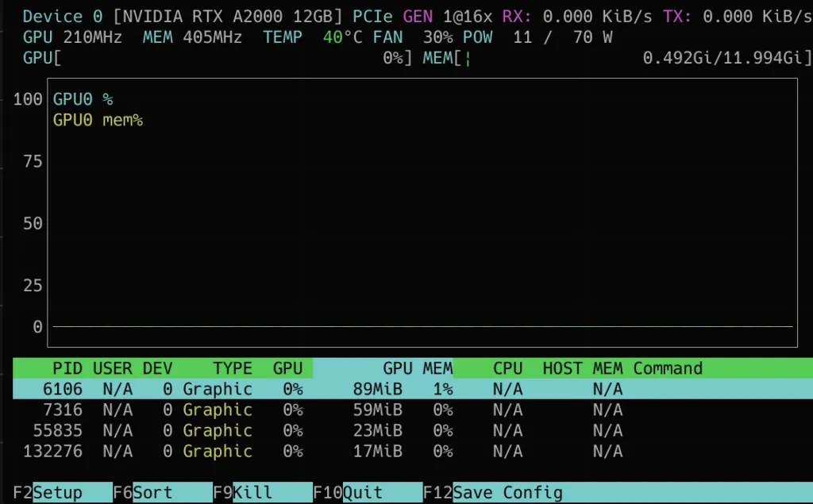Screen dimensions: 813x504
Task: Click the utilization line in the graph
Action: pyautogui.click(x=422, y=326)
